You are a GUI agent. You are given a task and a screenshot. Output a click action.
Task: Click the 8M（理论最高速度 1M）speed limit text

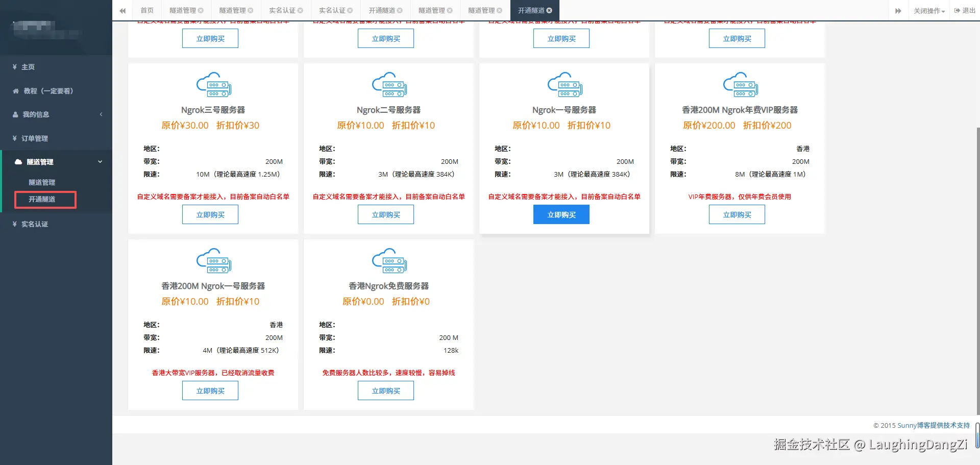[x=772, y=174]
